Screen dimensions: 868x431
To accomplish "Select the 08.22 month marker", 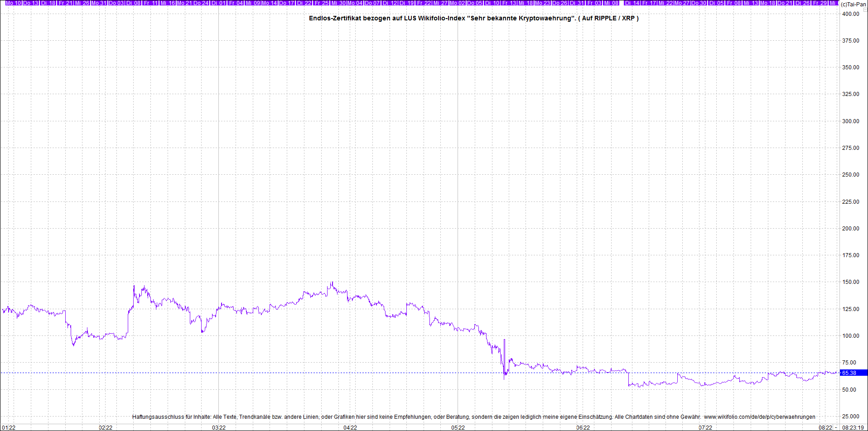I will click(825, 427).
